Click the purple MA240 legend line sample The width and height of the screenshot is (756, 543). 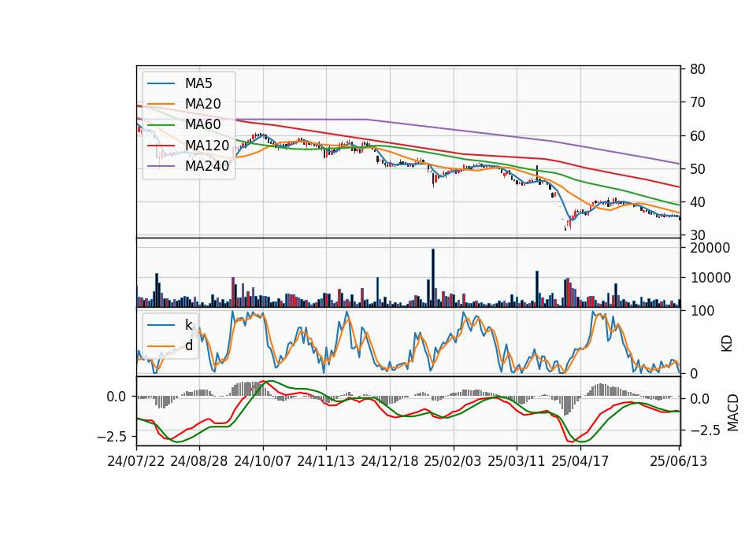click(161, 166)
